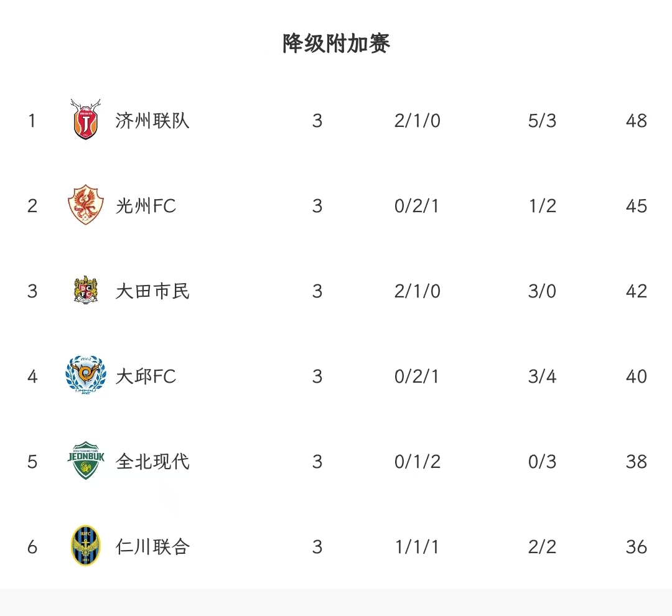This screenshot has width=672, height=616.
Task: Click Daegu FC's 3/4 goals figure
Action: (x=542, y=377)
